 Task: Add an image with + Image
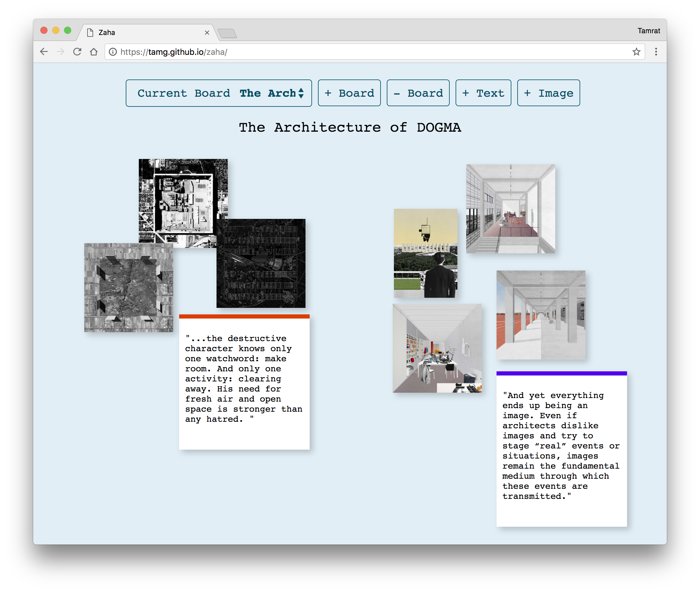pos(548,93)
